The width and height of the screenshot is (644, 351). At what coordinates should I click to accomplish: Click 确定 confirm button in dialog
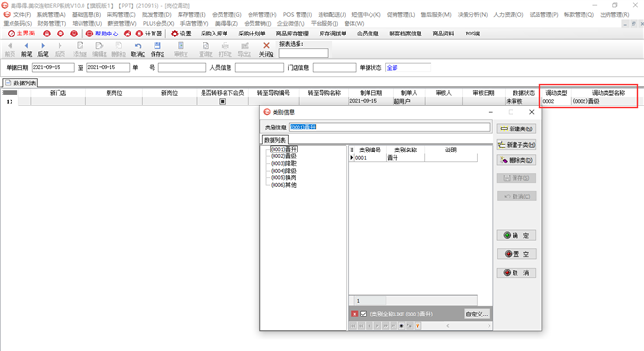tap(516, 235)
